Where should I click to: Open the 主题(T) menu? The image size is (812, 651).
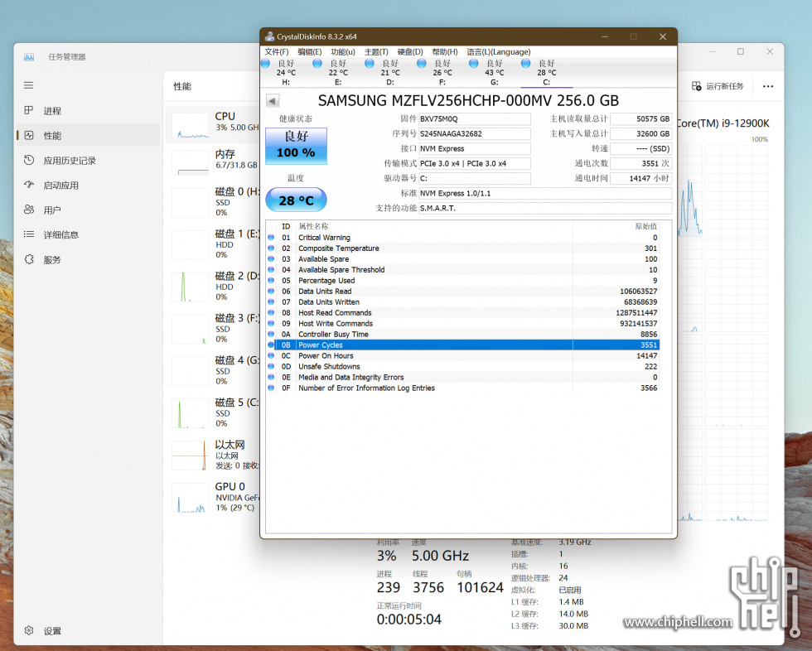376,51
